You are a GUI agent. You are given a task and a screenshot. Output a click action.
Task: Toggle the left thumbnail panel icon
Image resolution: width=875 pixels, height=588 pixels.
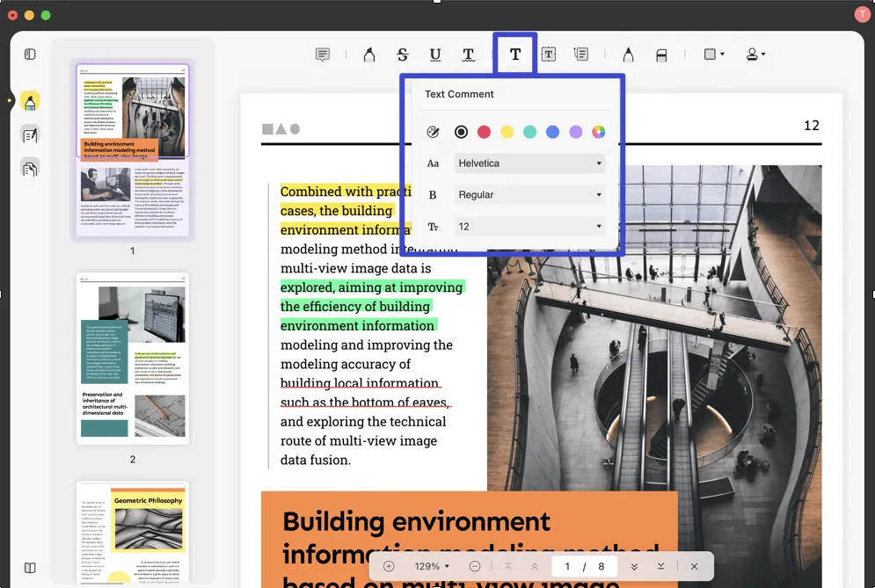pos(30,54)
